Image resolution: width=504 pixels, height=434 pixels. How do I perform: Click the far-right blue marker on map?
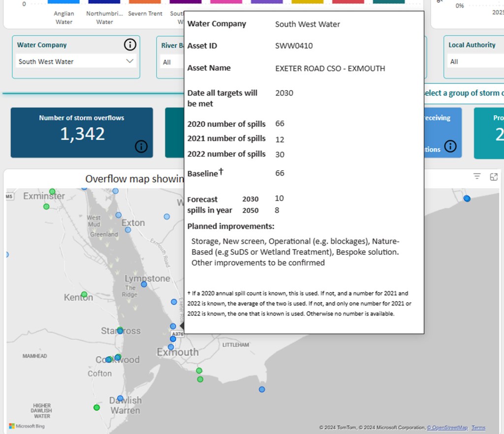(467, 198)
